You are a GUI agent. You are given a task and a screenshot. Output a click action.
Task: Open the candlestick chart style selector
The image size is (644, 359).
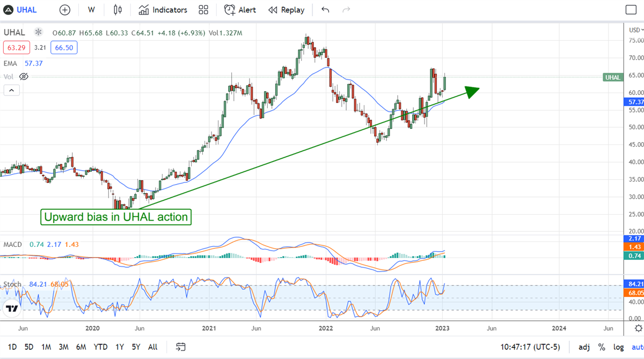click(118, 10)
